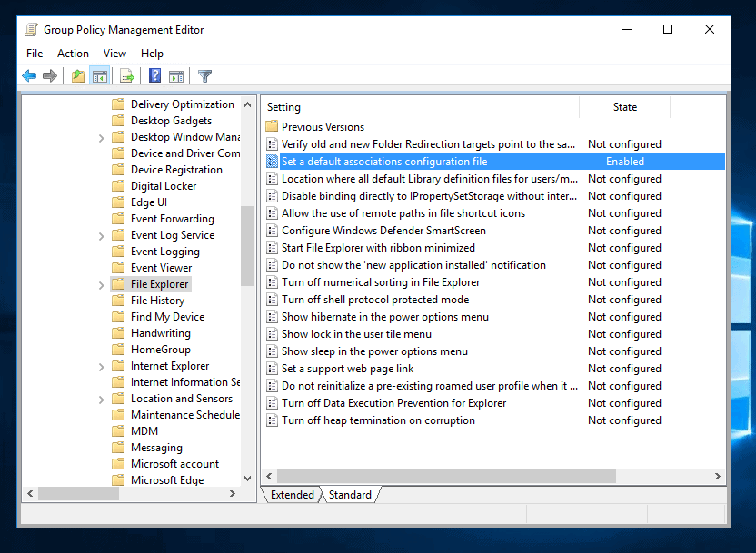Toggle the Show/Hide Console Tree button
This screenshot has height=553, width=756.
pyautogui.click(x=100, y=76)
